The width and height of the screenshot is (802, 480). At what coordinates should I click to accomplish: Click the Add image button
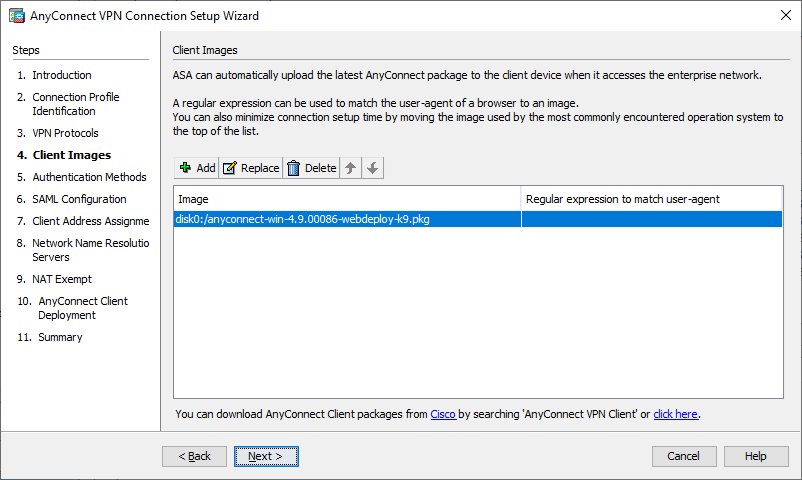pos(197,168)
